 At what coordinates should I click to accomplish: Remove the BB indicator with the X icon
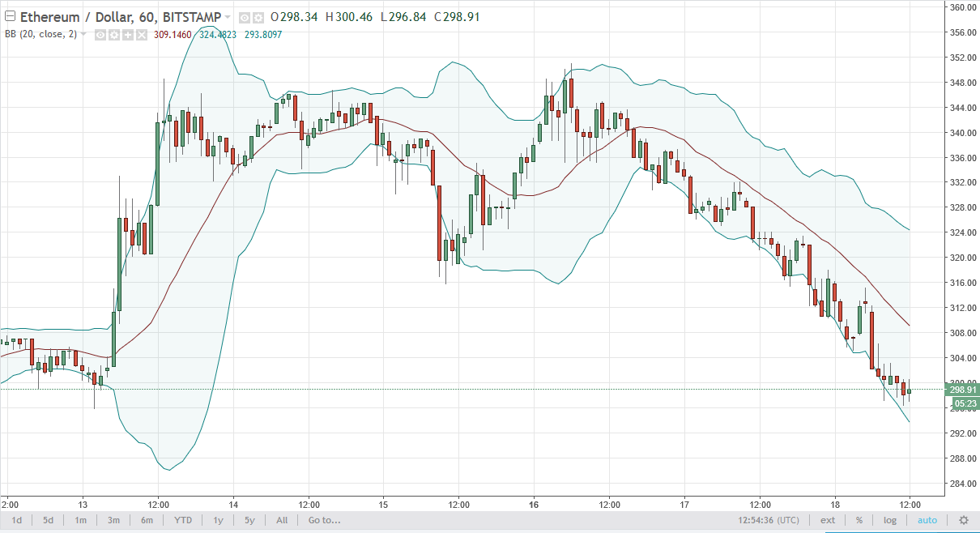142,35
